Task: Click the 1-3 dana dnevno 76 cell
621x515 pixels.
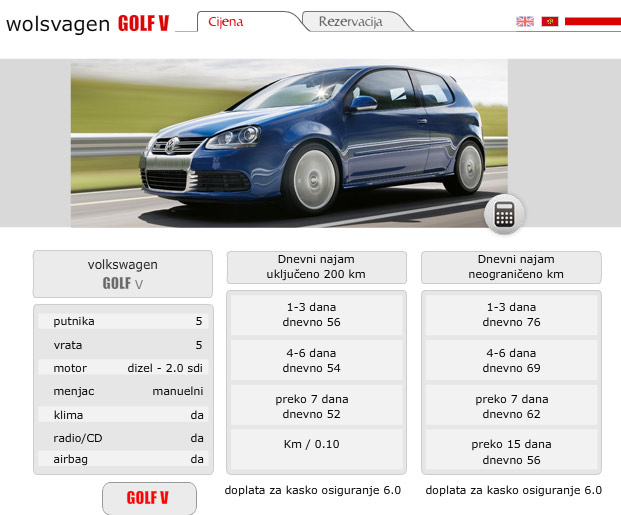Action: coord(511,315)
